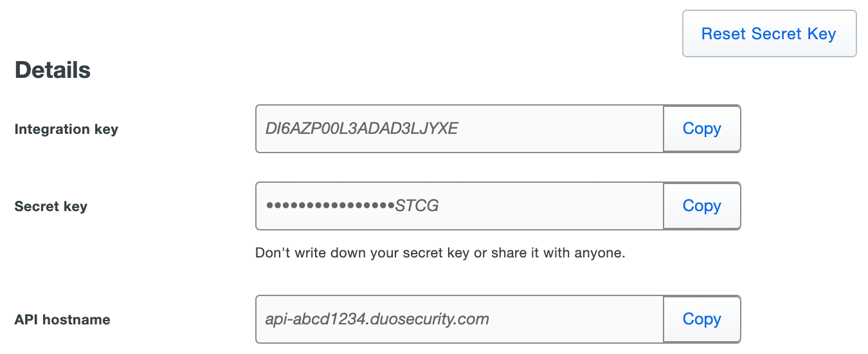Copy the Secret key value
Viewport: 868px width, 354px height.
pyautogui.click(x=701, y=206)
